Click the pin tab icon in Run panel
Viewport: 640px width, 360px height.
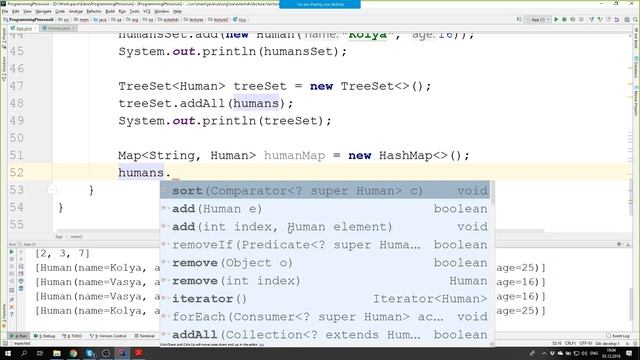tap(11, 299)
